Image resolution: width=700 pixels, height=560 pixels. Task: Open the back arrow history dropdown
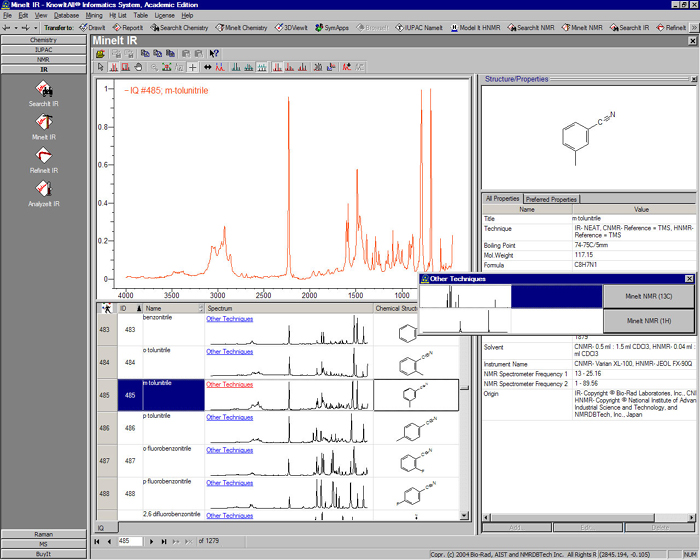(x=16, y=28)
